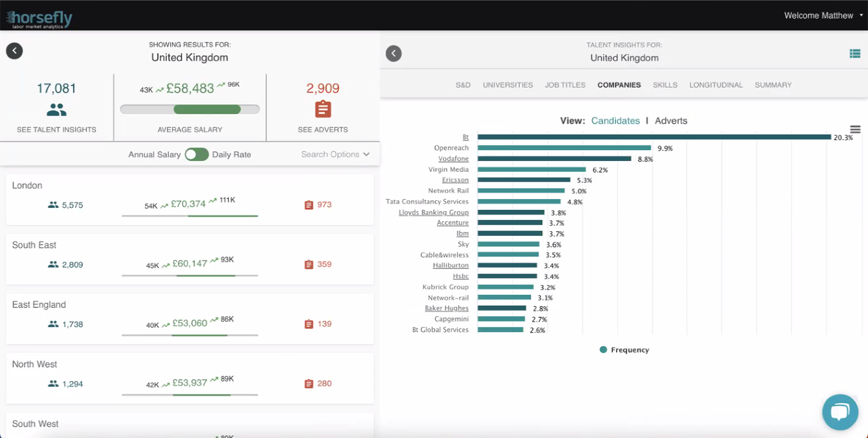Click London salary range bar
Image resolution: width=868 pixels, height=438 pixels.
pos(190,216)
